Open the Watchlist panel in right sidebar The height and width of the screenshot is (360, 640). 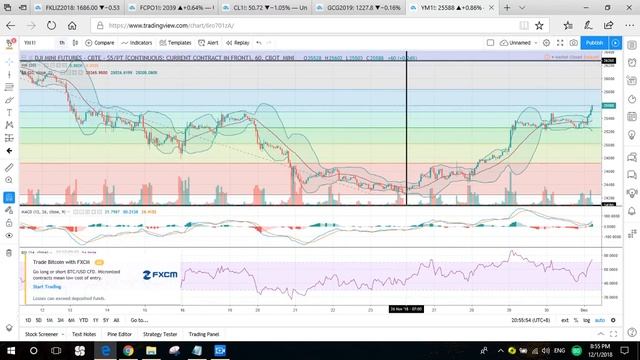[632, 45]
